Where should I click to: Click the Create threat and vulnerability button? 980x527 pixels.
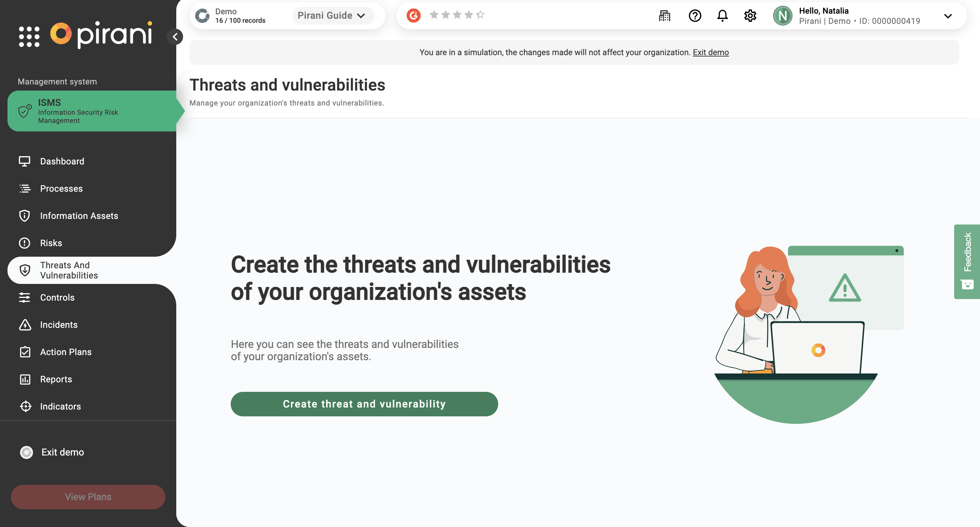coord(364,404)
